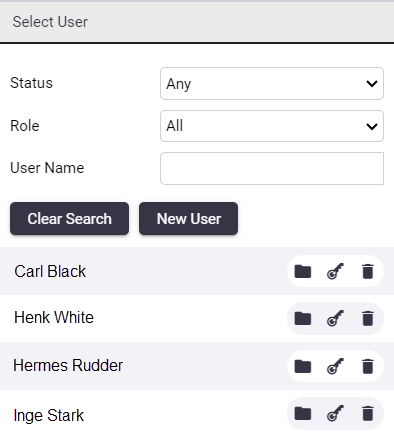This screenshot has height=436, width=394.
Task: Open Carl Black's folder icon
Action: click(x=303, y=271)
